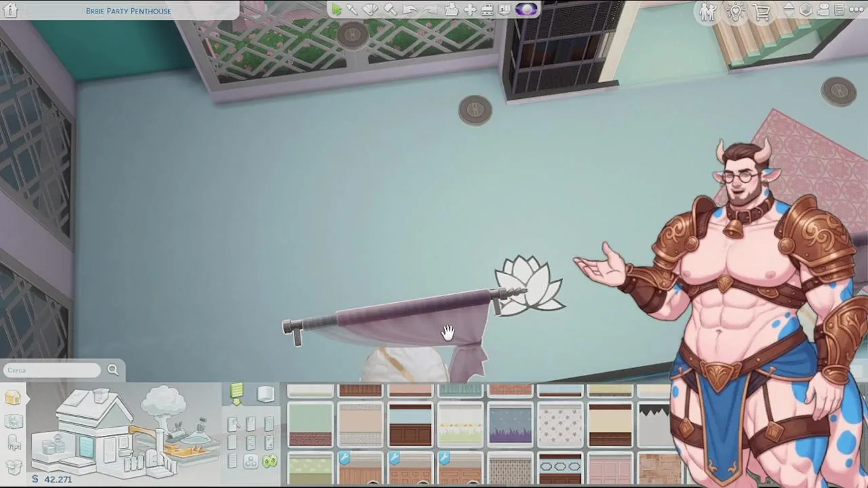The image size is (868, 488).
Task: Open the game options three-dots menu
Action: pos(855,10)
